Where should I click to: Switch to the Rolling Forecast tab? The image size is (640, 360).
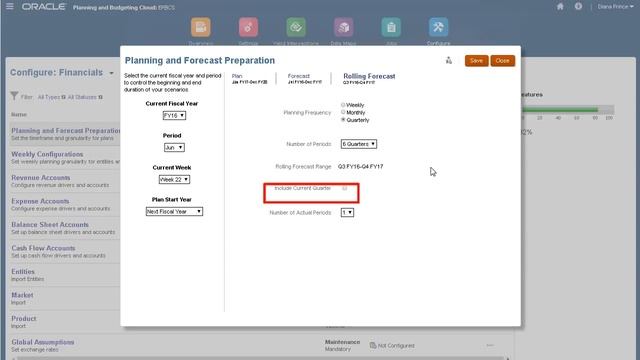369,78
